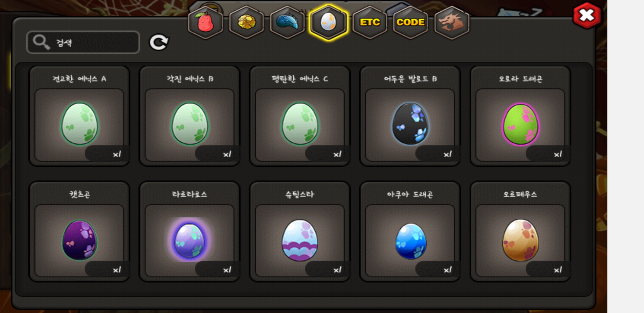
Task: Pick the 아쿠아 드래곤 blue egg
Action: pos(410,232)
